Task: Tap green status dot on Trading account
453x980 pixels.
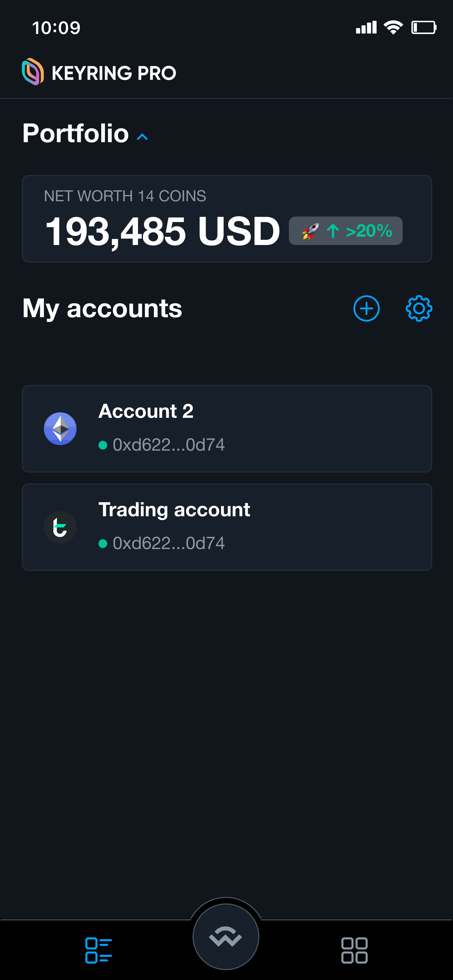Action: point(103,543)
